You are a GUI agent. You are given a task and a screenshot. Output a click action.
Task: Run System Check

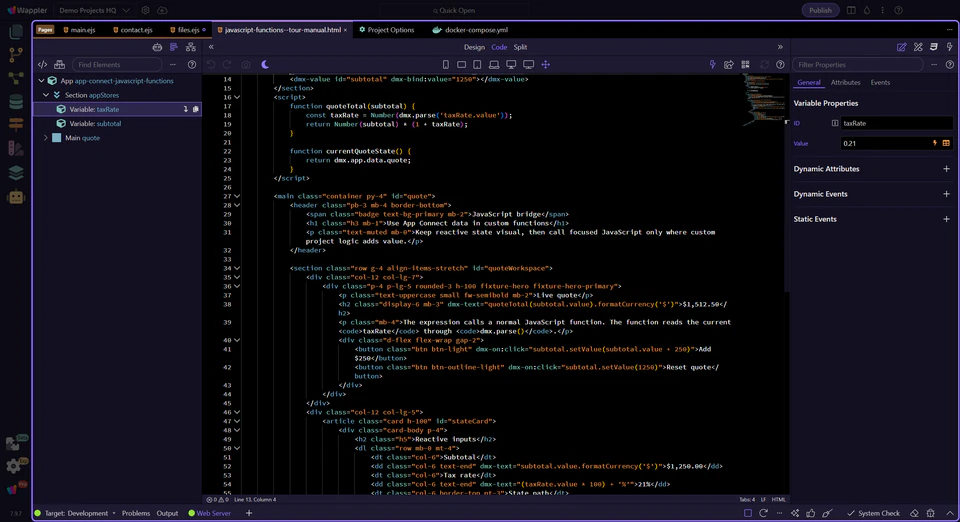click(874, 513)
